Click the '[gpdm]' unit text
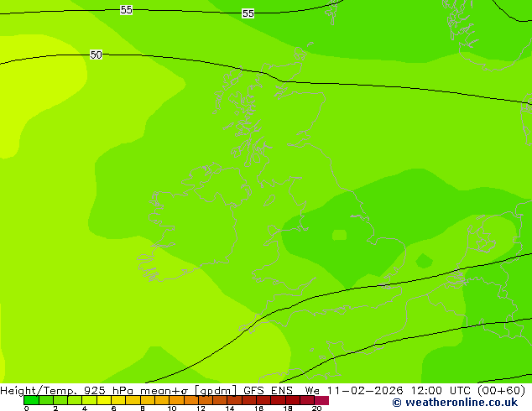This screenshot has width=532, height=411. (x=216, y=391)
